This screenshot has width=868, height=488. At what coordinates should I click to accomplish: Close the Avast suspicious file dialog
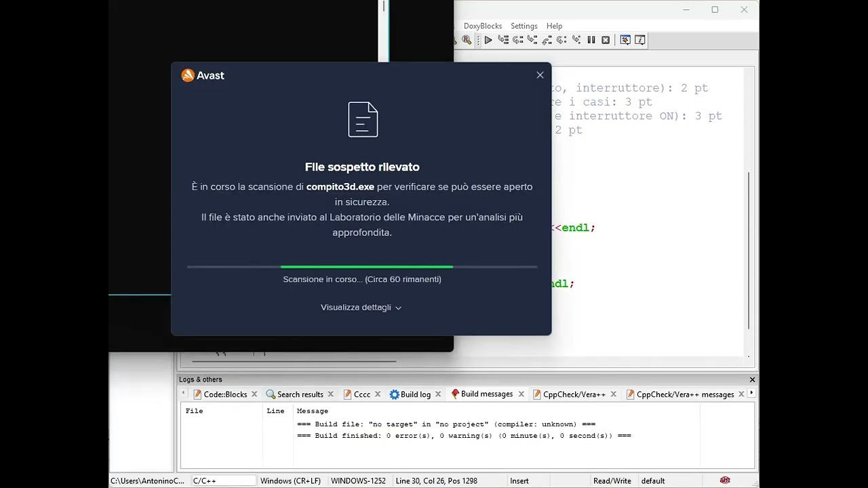[x=540, y=75]
